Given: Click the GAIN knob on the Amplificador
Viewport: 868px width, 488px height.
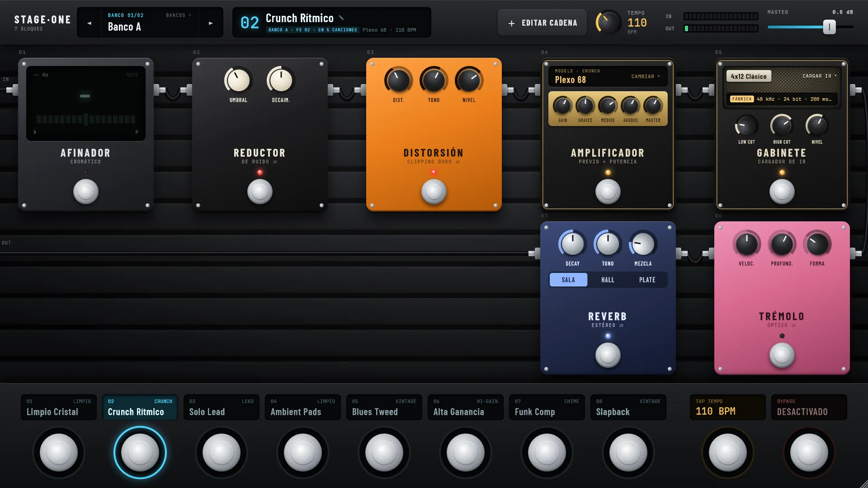Looking at the screenshot, I should click(x=562, y=106).
